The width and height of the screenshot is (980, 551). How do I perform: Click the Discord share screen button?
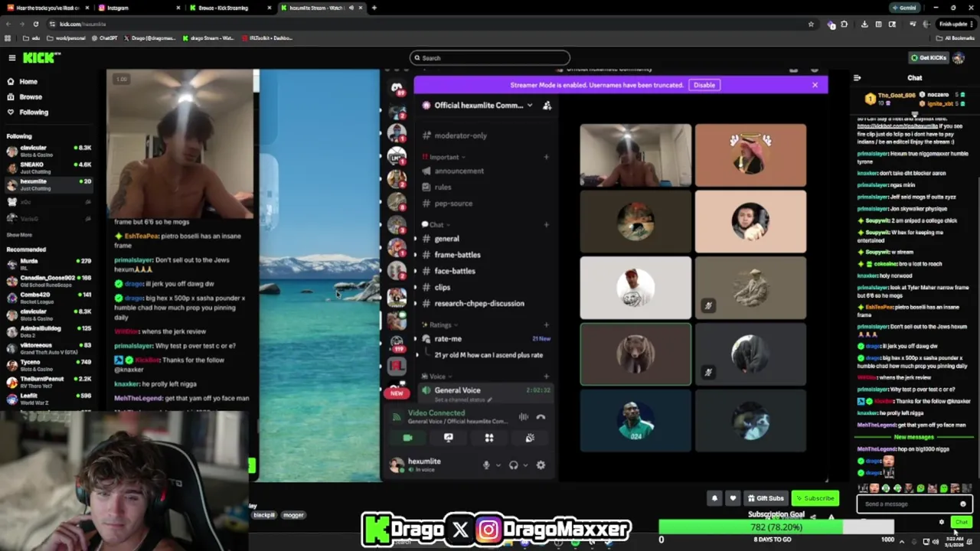pos(448,438)
